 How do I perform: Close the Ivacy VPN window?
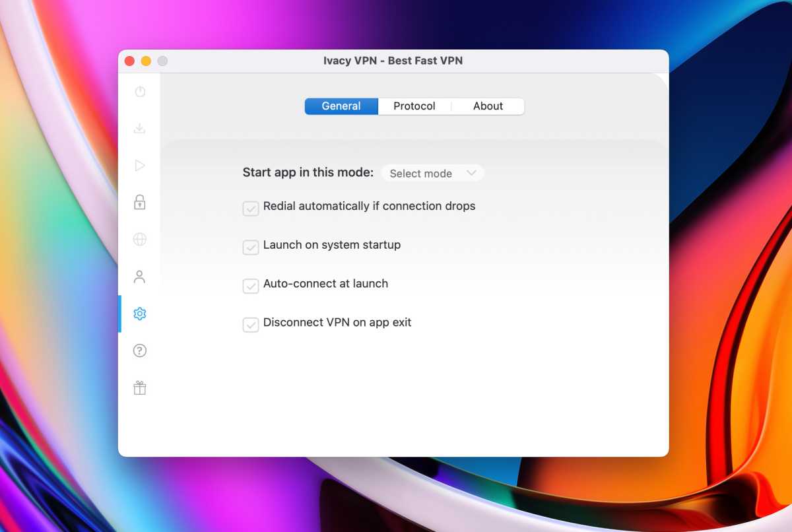[x=129, y=61]
